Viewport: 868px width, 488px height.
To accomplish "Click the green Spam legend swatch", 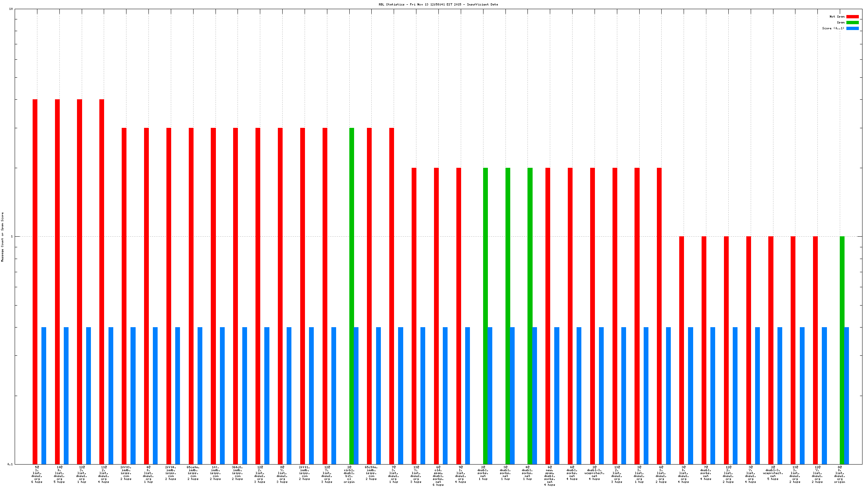I will pyautogui.click(x=852, y=22).
